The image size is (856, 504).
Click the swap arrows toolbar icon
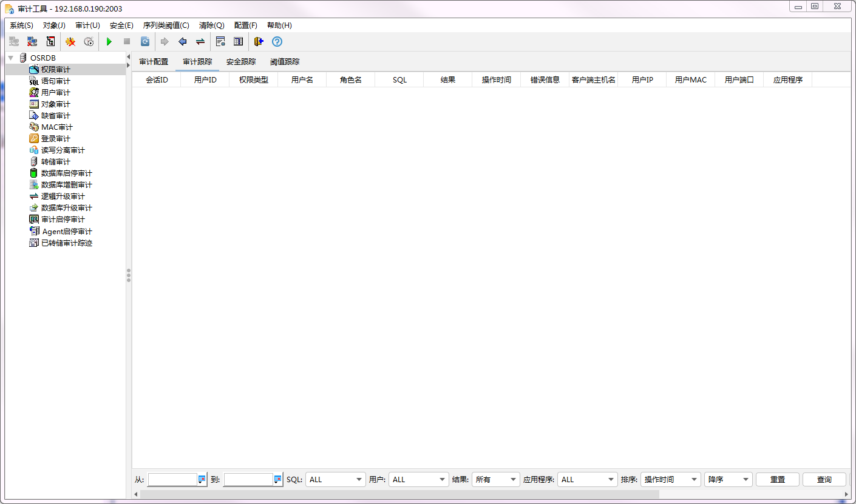tap(200, 42)
